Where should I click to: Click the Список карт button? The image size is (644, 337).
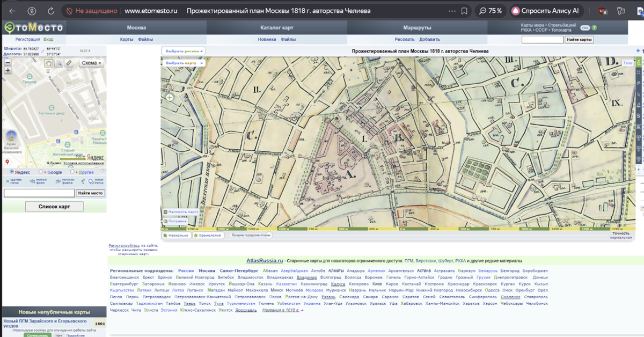pos(54,207)
